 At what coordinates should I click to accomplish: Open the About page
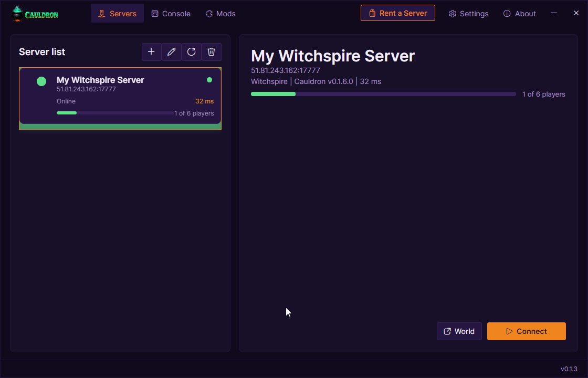[x=519, y=14]
